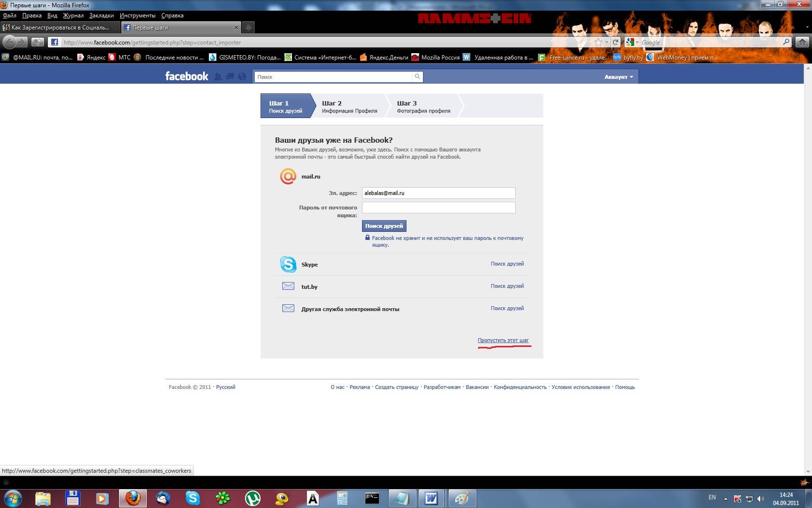This screenshot has width=812, height=508.
Task: Open the messages icon in Facebook header
Action: click(x=230, y=76)
